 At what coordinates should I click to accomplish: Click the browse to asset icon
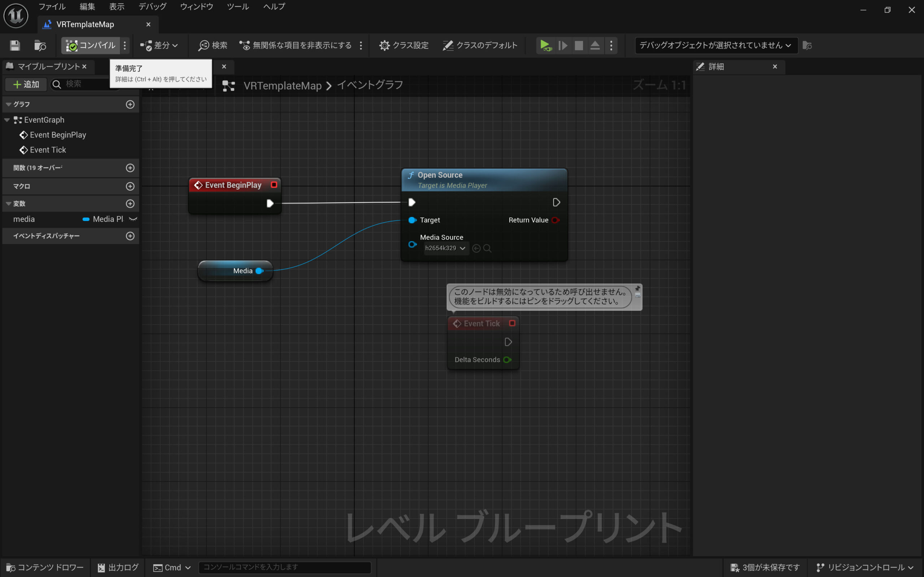pyautogui.click(x=40, y=45)
